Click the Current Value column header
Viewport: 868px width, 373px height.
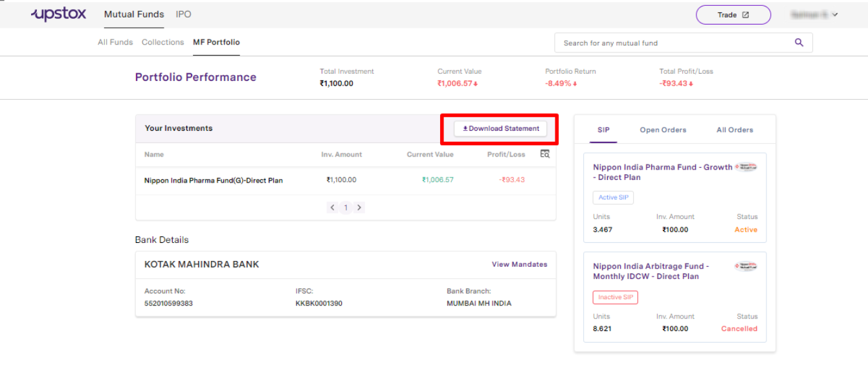pyautogui.click(x=430, y=155)
